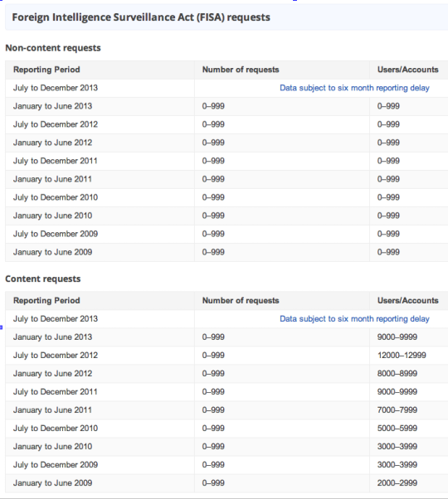Click Users/Accounts header in content table
Viewport: 448px width, 499px height.
coord(408,300)
